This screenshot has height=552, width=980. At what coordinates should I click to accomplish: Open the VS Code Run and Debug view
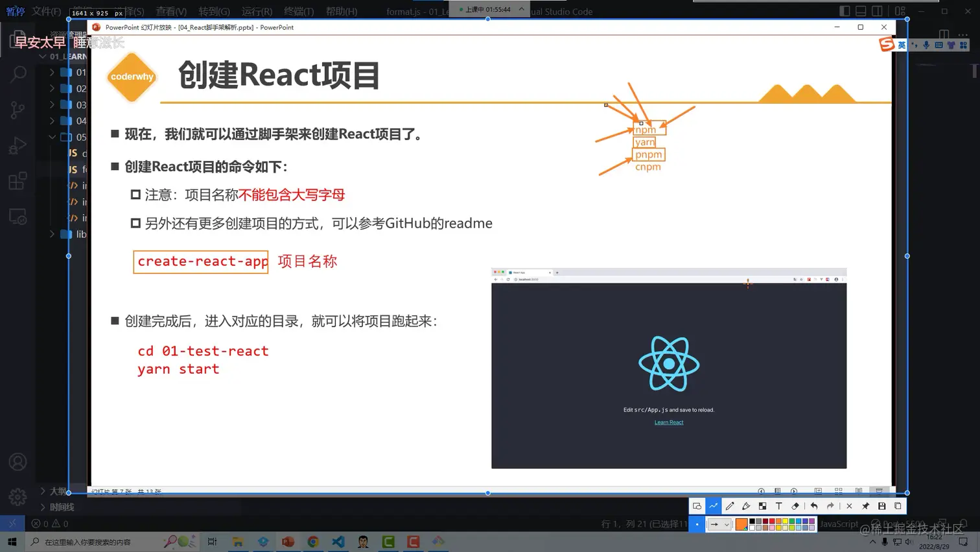tap(18, 145)
